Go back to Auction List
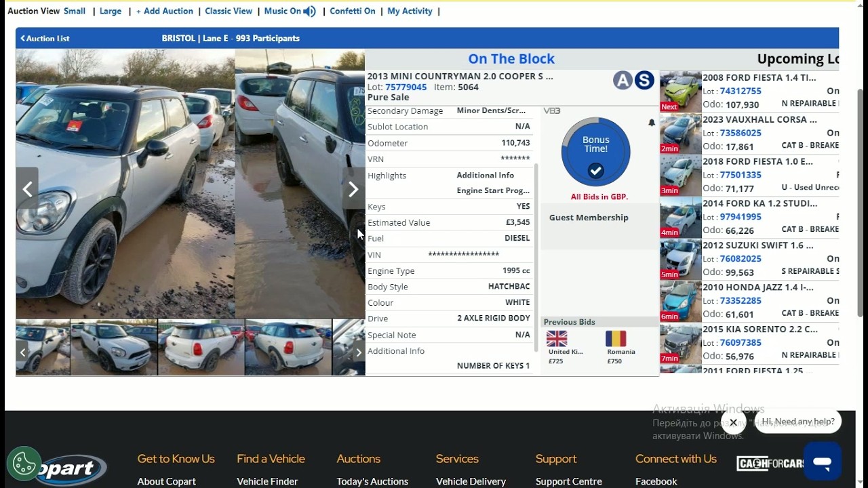Viewport: 868px width, 488px height. pyautogui.click(x=45, y=39)
